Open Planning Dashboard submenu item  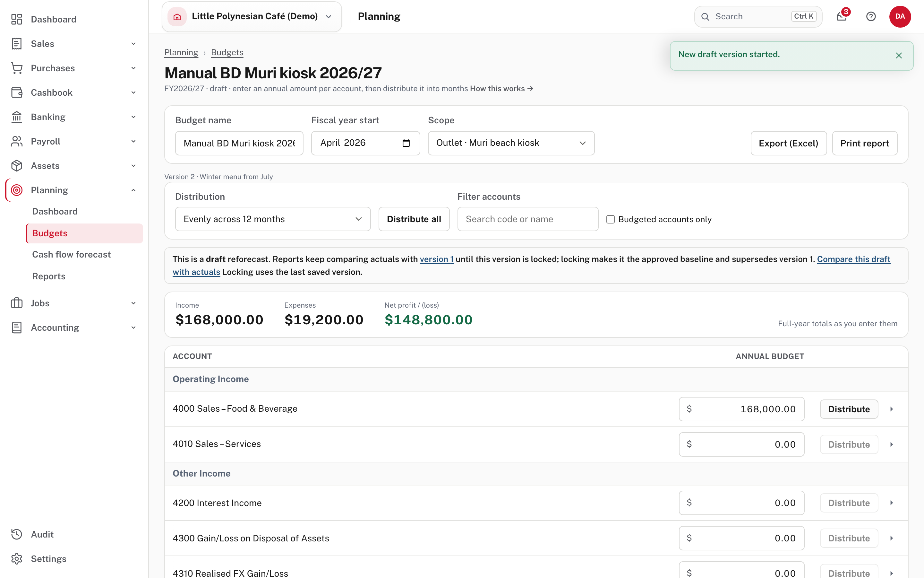point(55,211)
